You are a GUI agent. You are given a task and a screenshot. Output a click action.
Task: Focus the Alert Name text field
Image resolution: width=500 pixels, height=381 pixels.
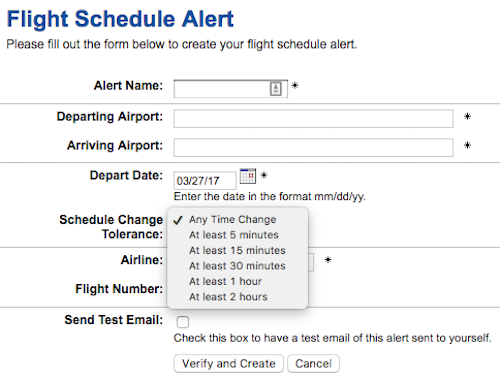click(x=231, y=89)
